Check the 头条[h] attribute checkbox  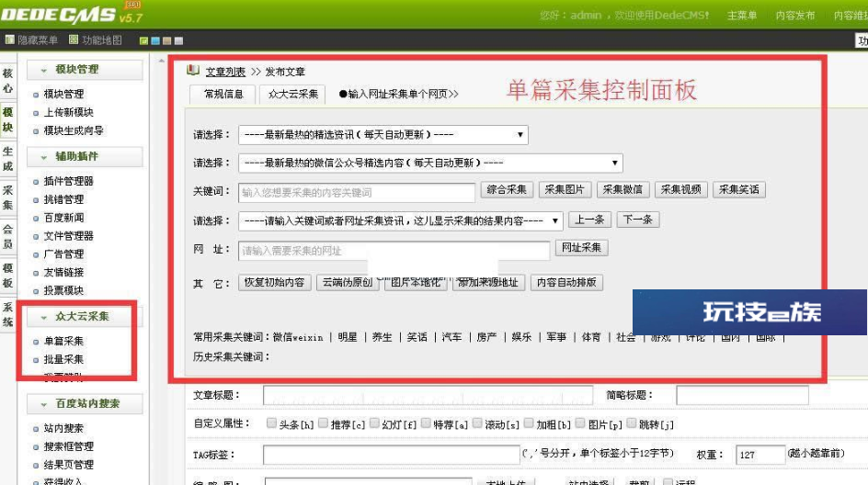point(271,423)
